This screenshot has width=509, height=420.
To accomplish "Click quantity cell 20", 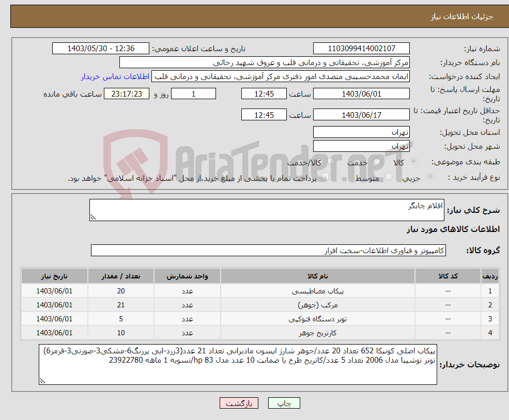I will pos(121,291).
